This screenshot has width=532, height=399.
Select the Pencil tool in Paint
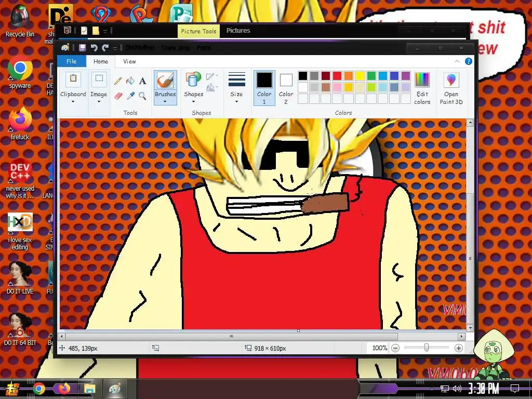pos(118,81)
